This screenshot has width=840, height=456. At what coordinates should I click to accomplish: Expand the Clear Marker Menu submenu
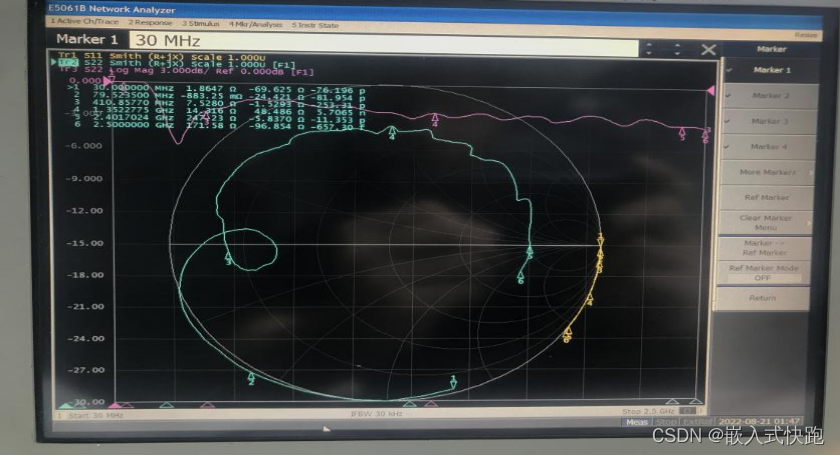[x=766, y=222]
